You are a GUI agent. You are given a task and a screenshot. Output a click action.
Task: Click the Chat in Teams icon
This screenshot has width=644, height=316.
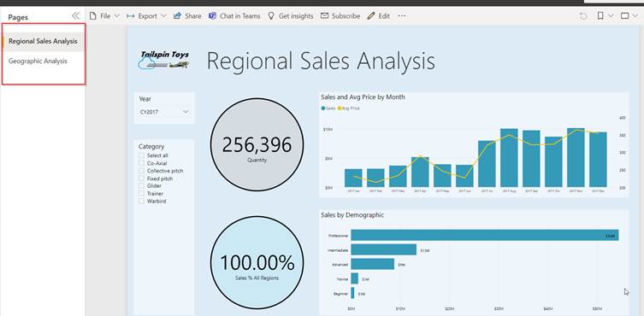[x=212, y=16]
